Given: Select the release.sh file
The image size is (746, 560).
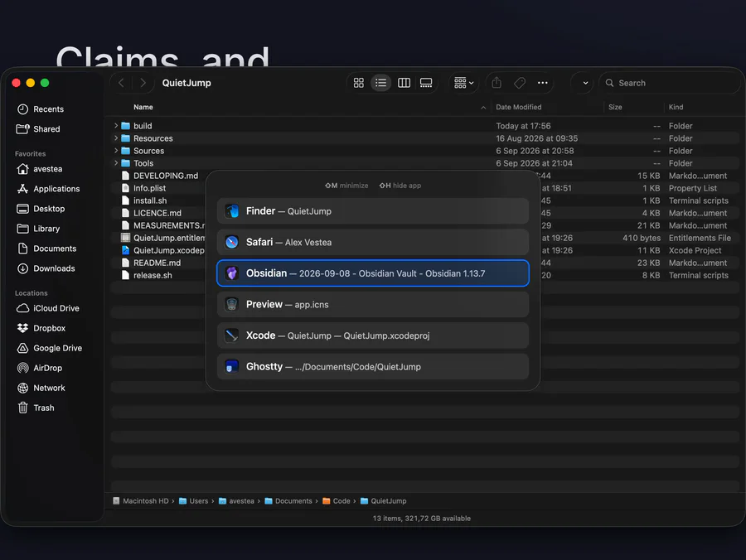Looking at the screenshot, I should 153,275.
